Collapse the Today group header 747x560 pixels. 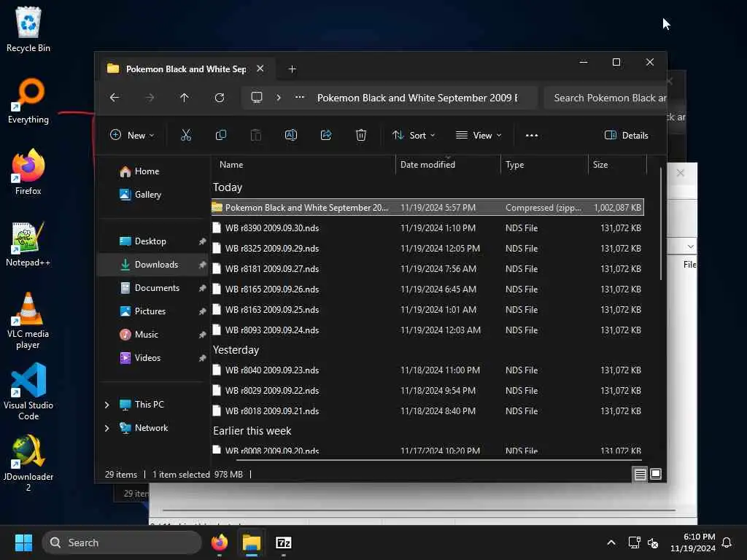point(228,187)
